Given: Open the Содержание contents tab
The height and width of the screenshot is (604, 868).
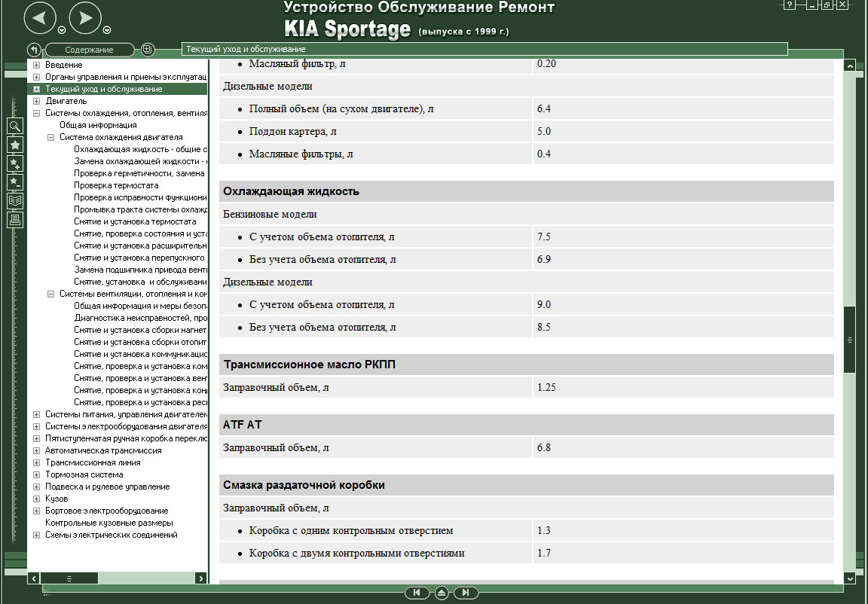Looking at the screenshot, I should pyautogui.click(x=89, y=50).
